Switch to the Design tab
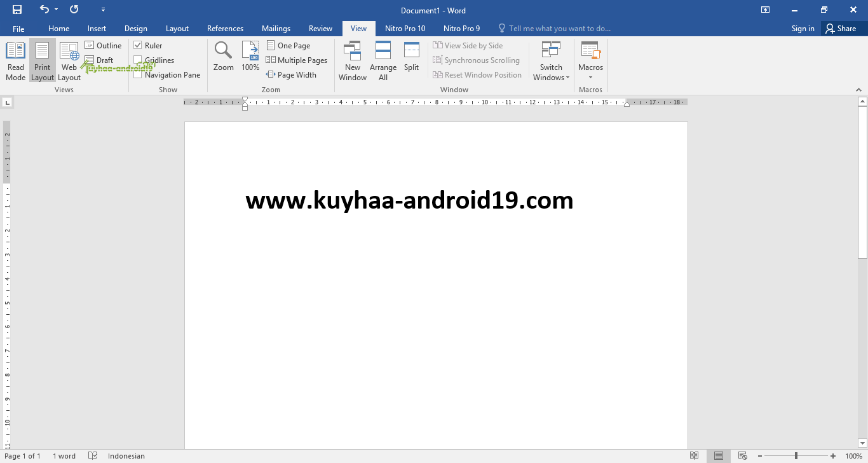Screen dimensions: 868x463 pos(136,29)
